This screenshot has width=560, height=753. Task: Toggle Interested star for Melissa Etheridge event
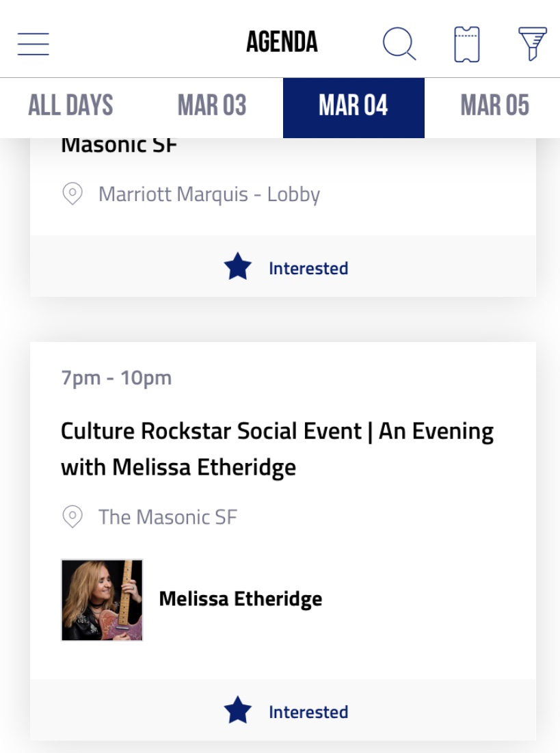pyautogui.click(x=238, y=711)
